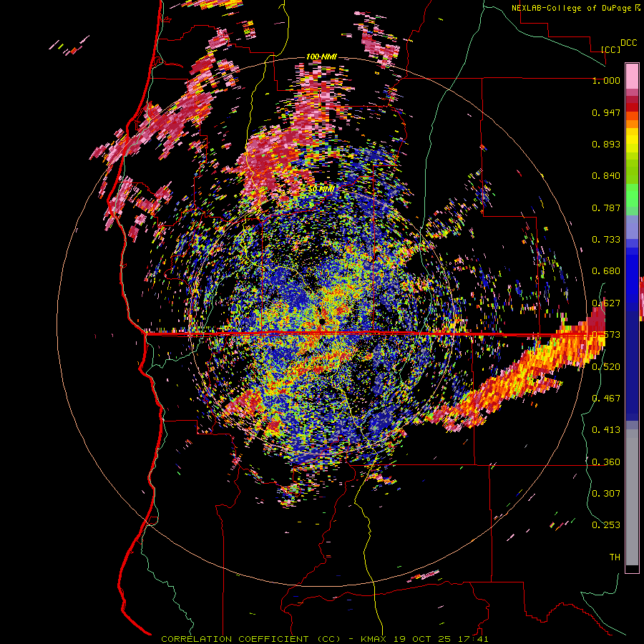The height and width of the screenshot is (644, 644).
Task: Click the 100 NMI range ring label
Action: 321,57
